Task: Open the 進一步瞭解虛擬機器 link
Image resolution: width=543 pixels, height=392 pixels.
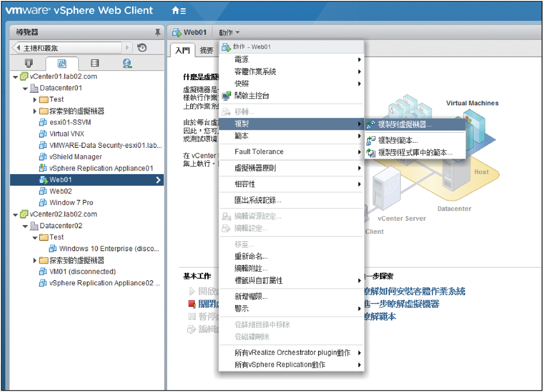Action: pos(401,304)
